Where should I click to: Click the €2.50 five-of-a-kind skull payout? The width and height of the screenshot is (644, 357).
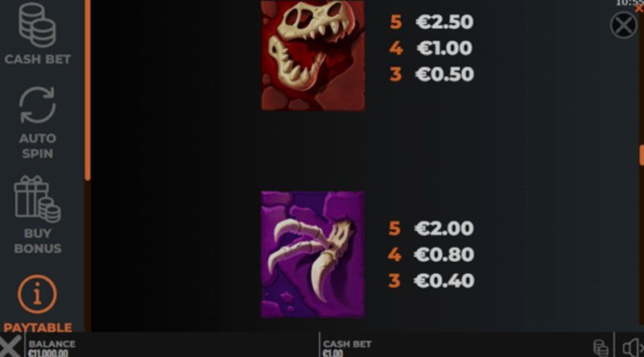[444, 22]
